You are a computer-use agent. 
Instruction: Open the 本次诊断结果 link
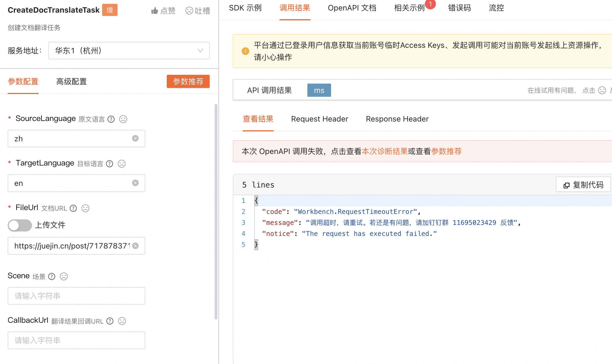(x=384, y=151)
